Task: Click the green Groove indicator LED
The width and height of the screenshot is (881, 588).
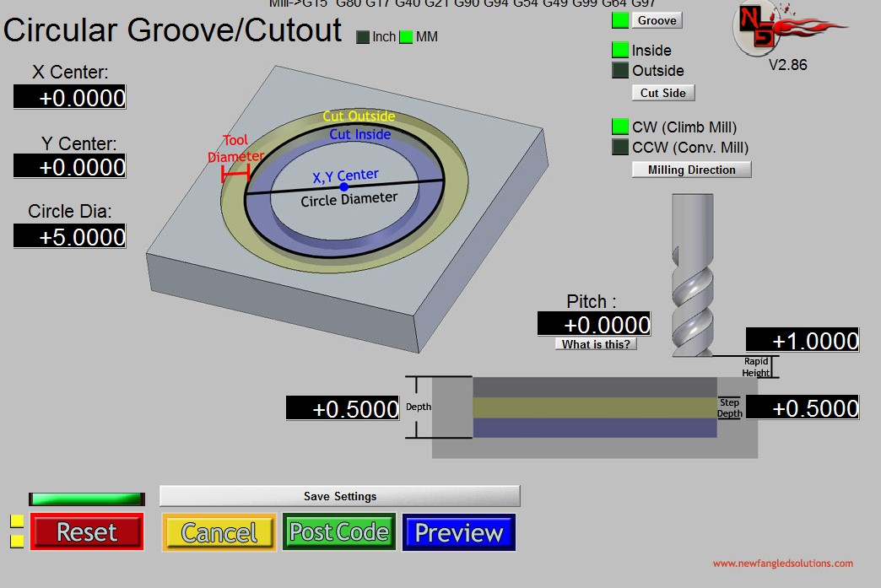Action: tap(620, 20)
